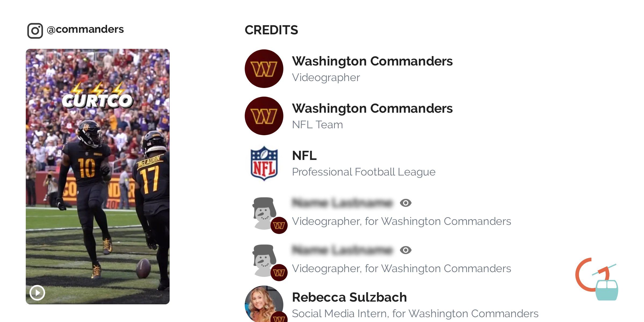644x322 pixels.
Task: Open the @commanders Instagram handle
Action: (85, 29)
